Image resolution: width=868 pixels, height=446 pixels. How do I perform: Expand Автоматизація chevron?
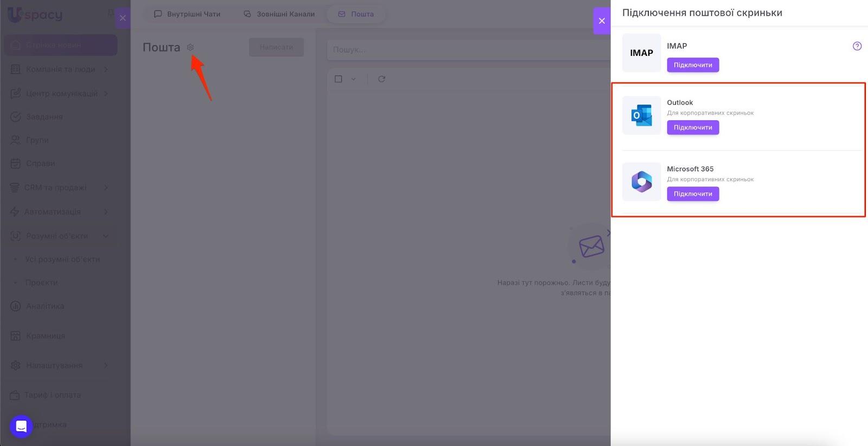point(106,211)
